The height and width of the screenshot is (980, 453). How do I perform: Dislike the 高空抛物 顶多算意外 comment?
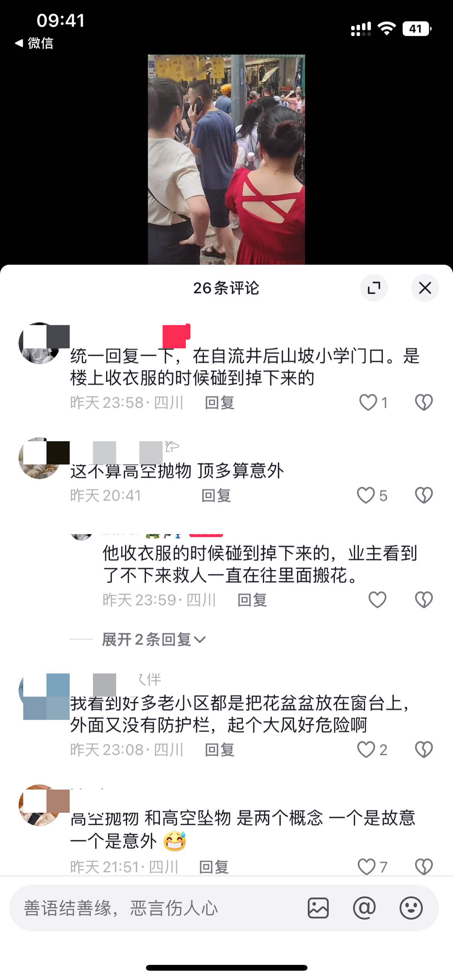coord(424,495)
